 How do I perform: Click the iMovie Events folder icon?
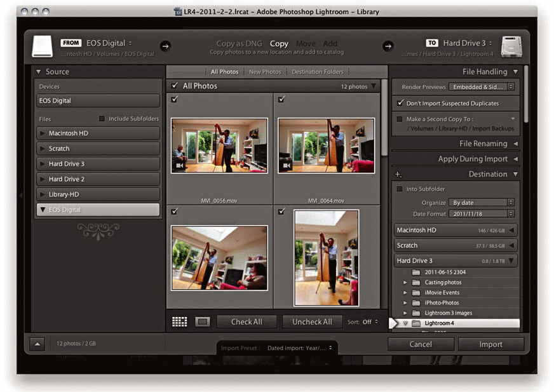pos(416,293)
